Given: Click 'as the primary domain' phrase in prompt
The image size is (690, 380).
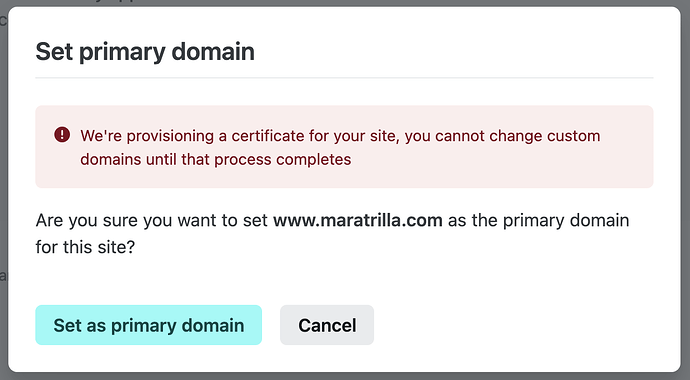Looking at the screenshot, I should 539,220.
